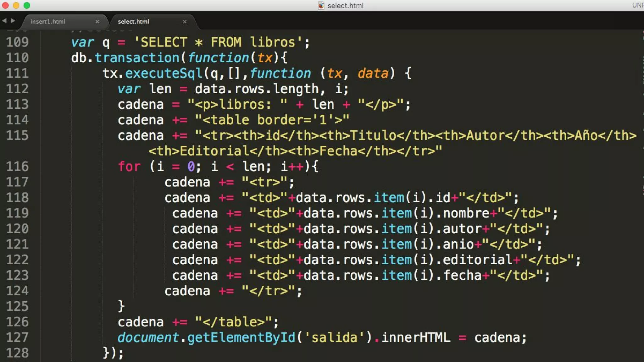Click the green fullscreen window button

click(x=27, y=5)
